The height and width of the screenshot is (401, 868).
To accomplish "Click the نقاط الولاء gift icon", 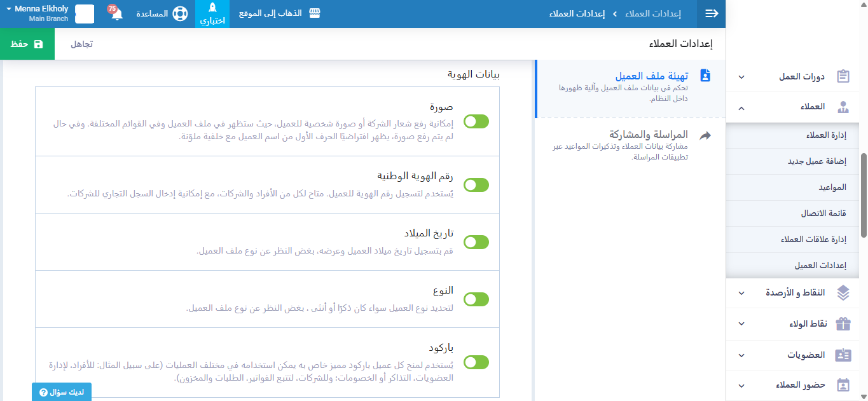I will pyautogui.click(x=843, y=323).
